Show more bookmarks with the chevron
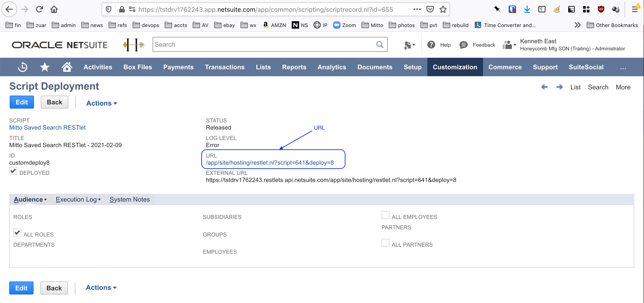This screenshot has width=644, height=303. [577, 25]
